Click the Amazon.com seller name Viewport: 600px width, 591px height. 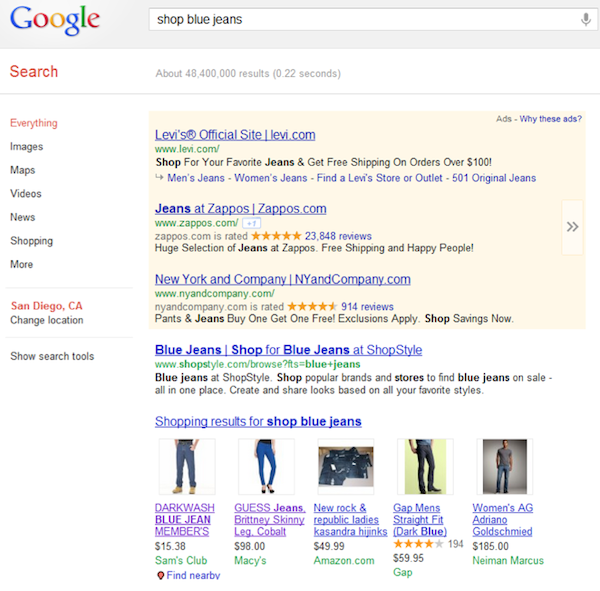point(344,560)
